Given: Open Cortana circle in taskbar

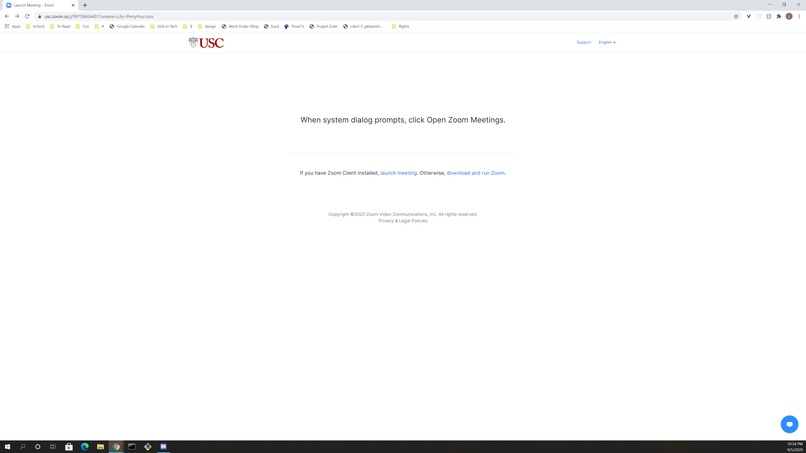Looking at the screenshot, I should click(x=38, y=447).
